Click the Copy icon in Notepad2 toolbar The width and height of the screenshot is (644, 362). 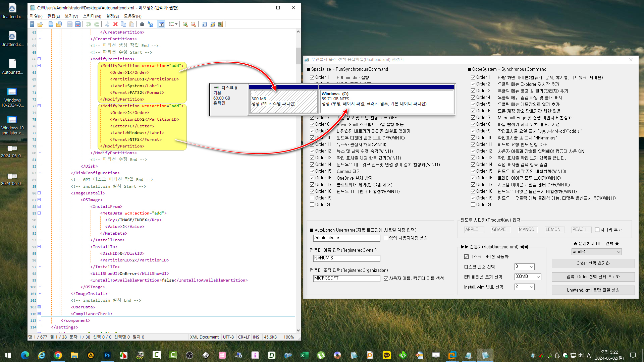coord(123,24)
